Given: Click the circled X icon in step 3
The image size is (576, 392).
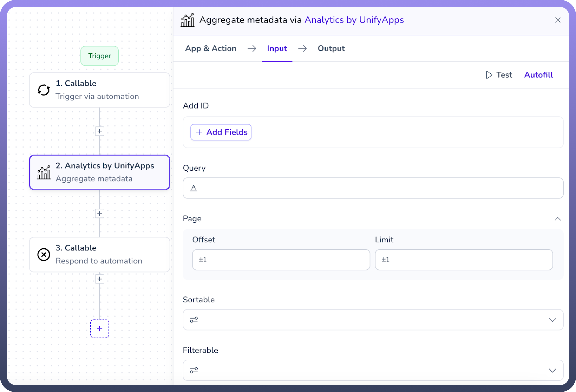Looking at the screenshot, I should pyautogui.click(x=44, y=255).
